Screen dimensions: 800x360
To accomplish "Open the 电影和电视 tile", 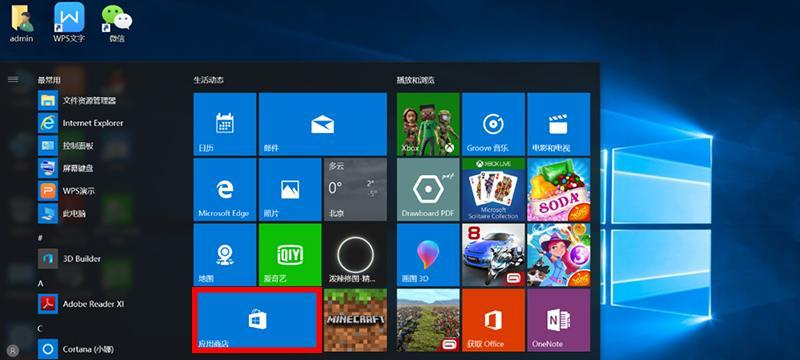I will 559,124.
